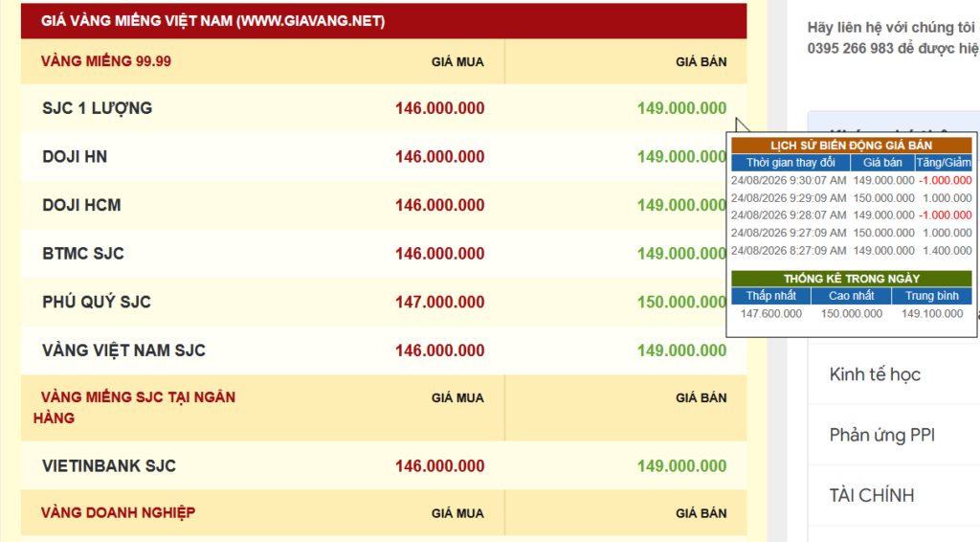Select the DOJI HN gold row

383,156
